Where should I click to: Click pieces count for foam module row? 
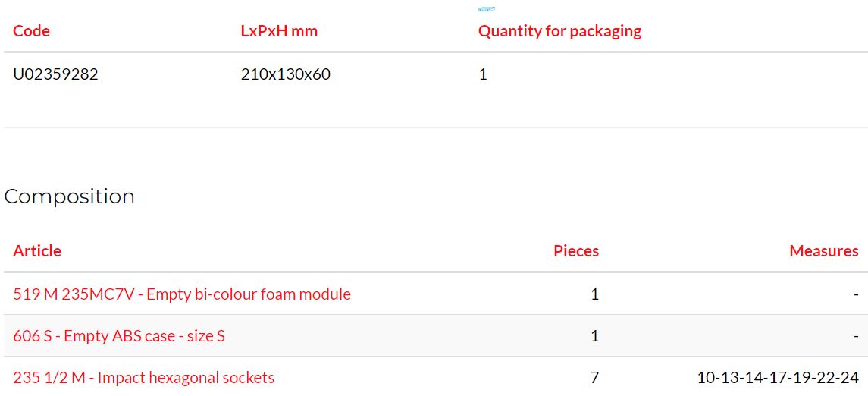(x=594, y=294)
